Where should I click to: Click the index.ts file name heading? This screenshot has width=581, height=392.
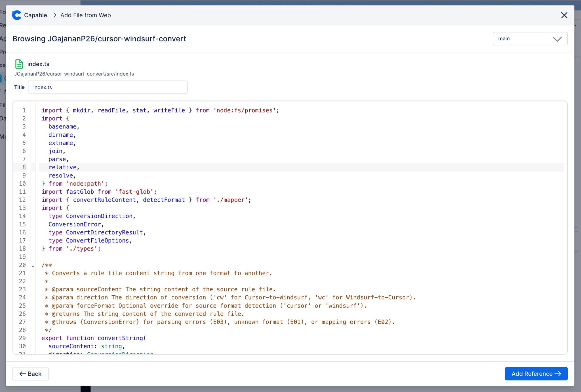pos(38,64)
